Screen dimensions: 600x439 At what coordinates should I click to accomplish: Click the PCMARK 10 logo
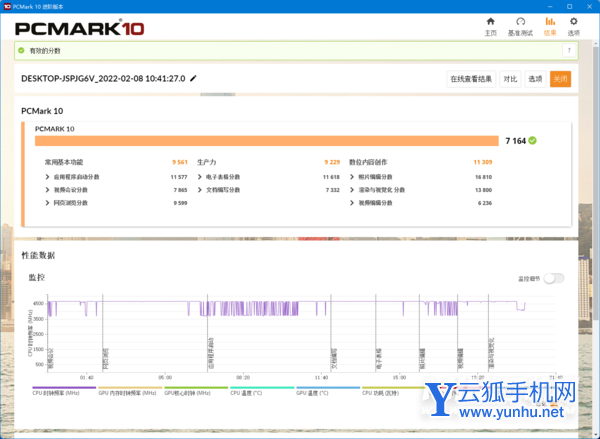pyautogui.click(x=80, y=28)
